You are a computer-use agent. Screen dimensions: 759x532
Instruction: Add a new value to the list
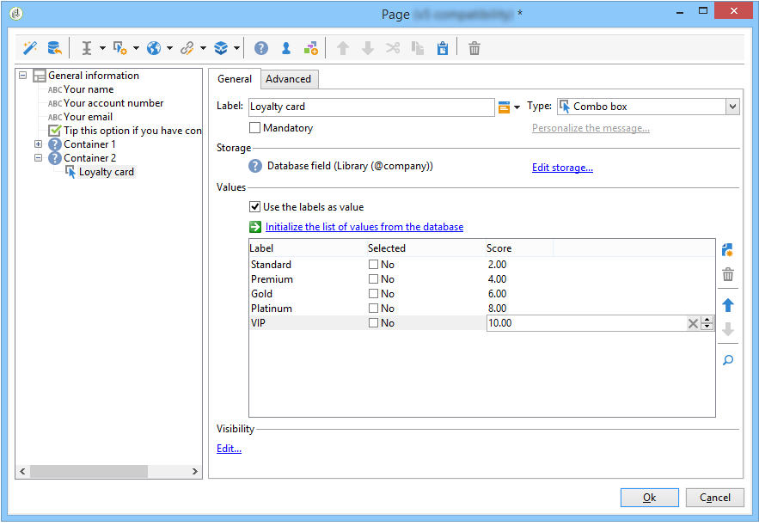[x=727, y=250]
